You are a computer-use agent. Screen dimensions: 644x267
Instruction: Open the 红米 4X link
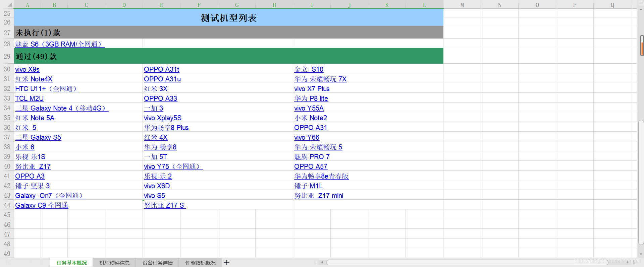(156, 137)
